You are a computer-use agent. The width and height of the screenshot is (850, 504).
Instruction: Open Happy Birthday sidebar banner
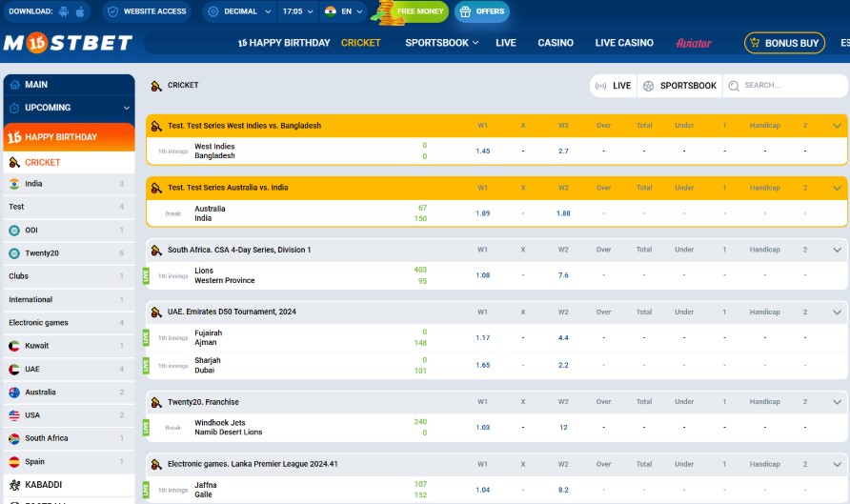(69, 137)
